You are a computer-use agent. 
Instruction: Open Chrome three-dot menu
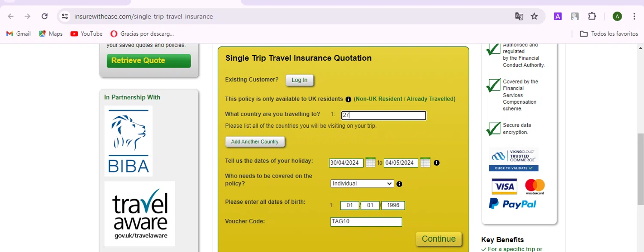634,16
